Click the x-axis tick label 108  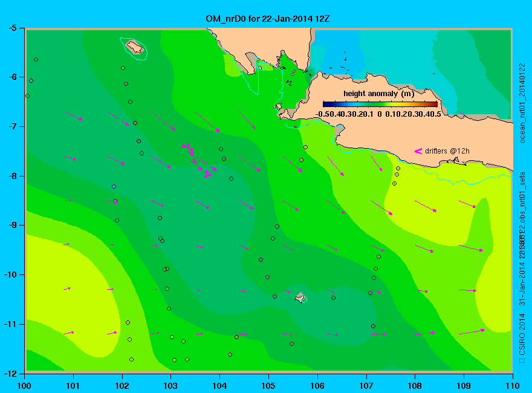[415, 386]
